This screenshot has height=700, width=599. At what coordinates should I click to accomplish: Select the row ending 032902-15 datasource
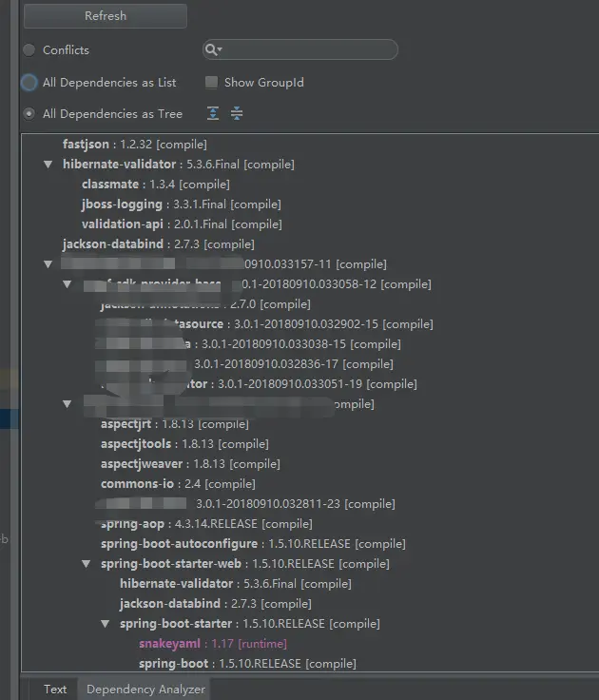pos(264,324)
